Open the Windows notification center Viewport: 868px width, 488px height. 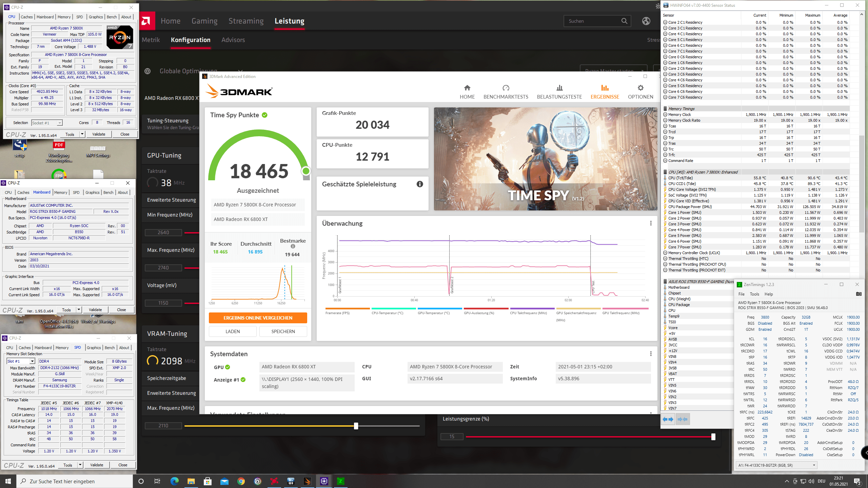tap(858, 481)
